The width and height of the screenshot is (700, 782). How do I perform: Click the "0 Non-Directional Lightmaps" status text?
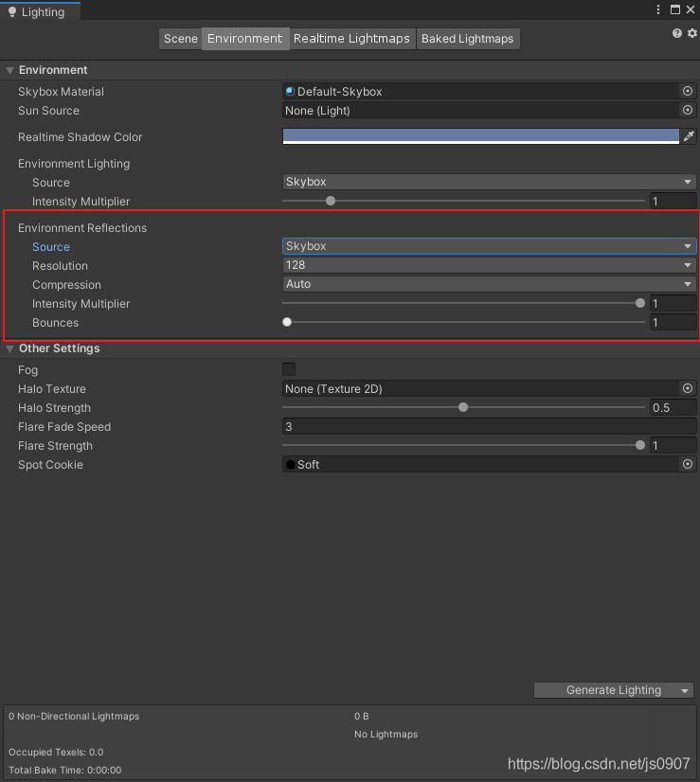(74, 716)
